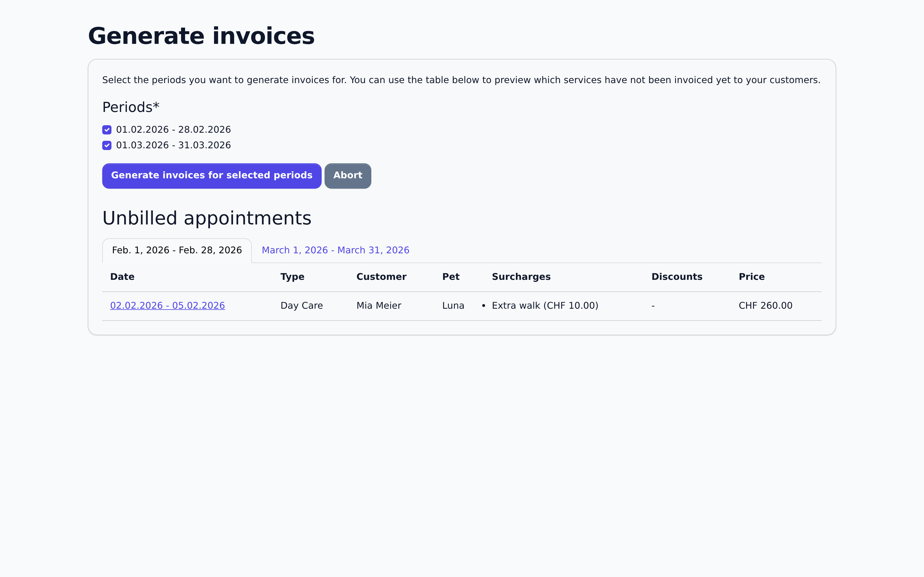Enable the February billing period checkbox

(107, 130)
